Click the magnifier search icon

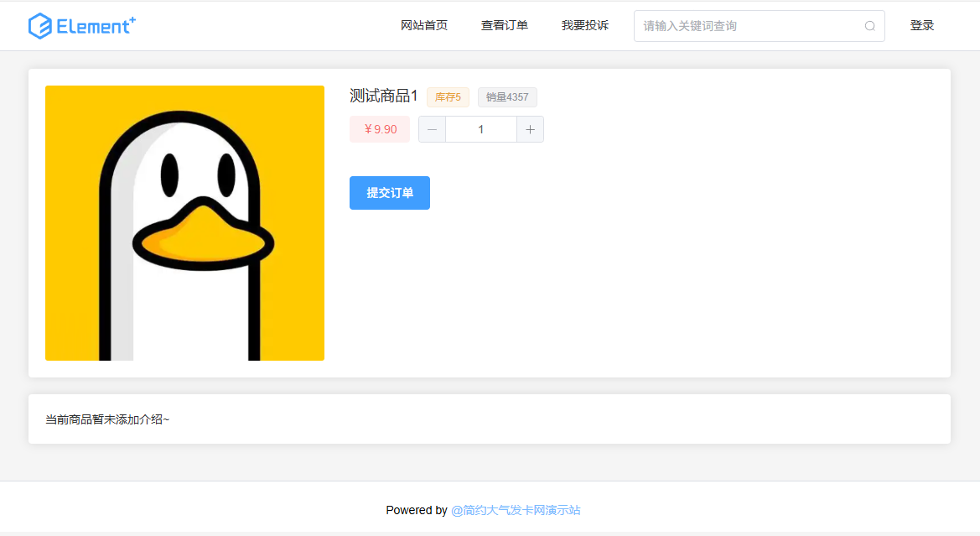[x=869, y=26]
